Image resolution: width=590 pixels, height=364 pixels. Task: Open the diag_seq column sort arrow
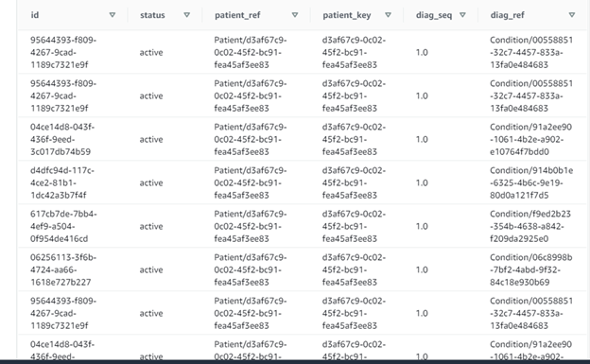[462, 15]
